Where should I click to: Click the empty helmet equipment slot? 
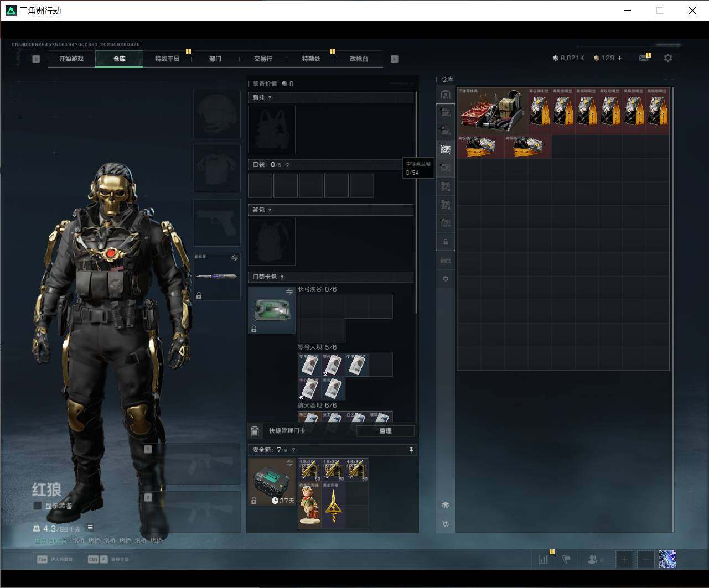tap(217, 115)
